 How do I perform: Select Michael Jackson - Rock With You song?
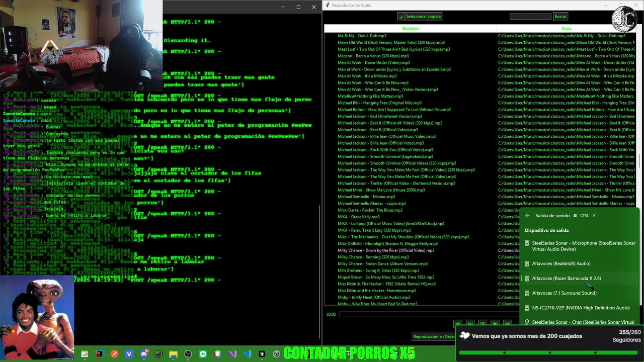(x=385, y=150)
